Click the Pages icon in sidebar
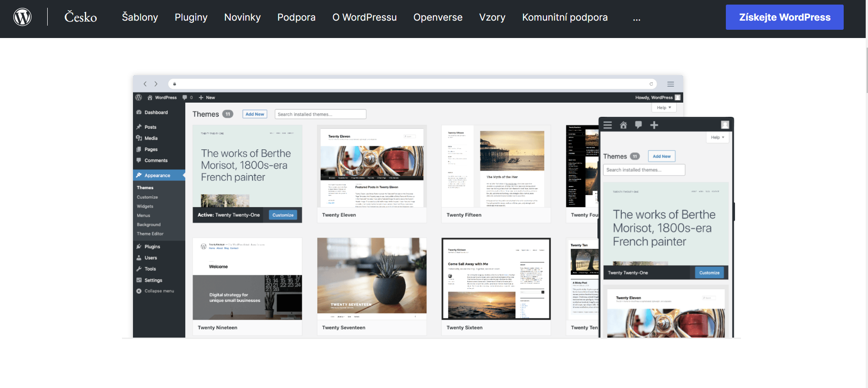This screenshot has width=868, height=388. pos(139,149)
